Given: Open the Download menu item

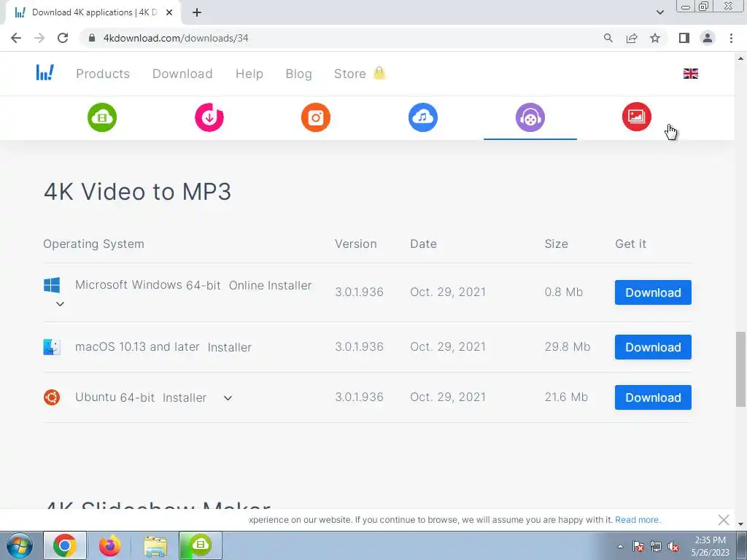Looking at the screenshot, I should pyautogui.click(x=182, y=74).
